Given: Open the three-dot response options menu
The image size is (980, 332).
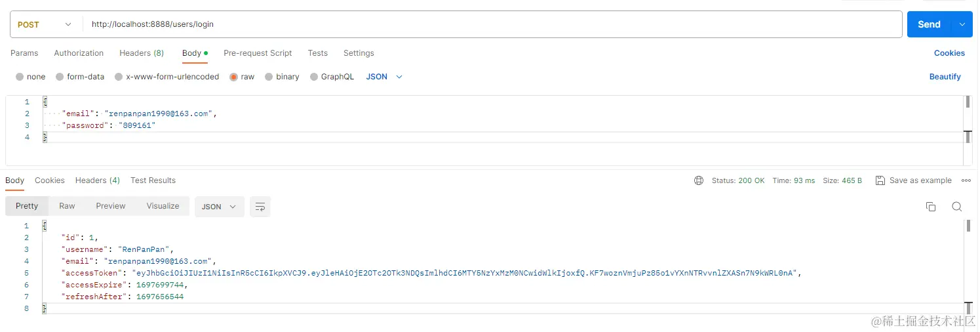Looking at the screenshot, I should click(966, 180).
